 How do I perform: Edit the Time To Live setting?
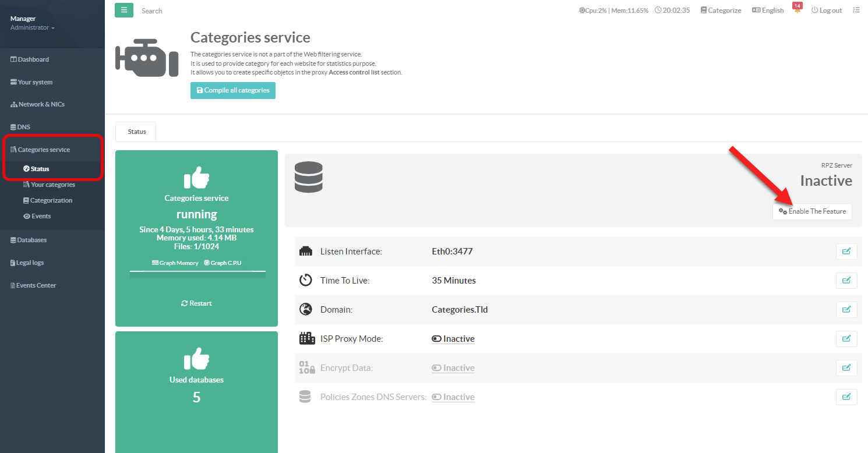tap(846, 281)
